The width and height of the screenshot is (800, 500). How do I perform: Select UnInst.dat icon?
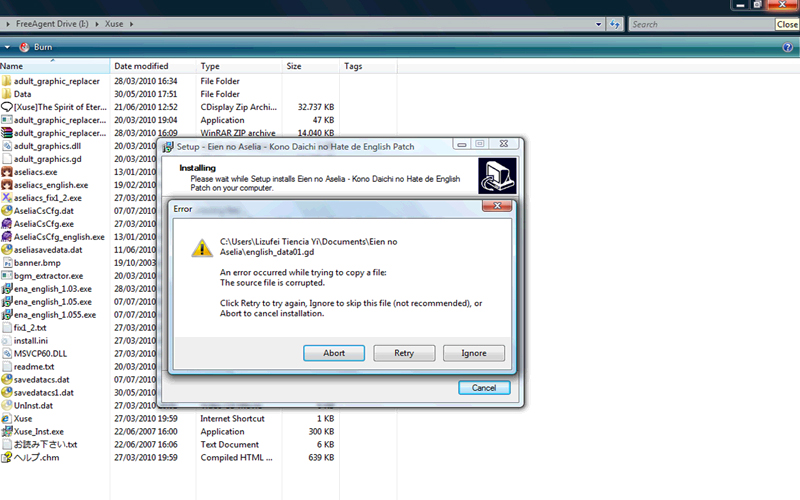(x=7, y=406)
